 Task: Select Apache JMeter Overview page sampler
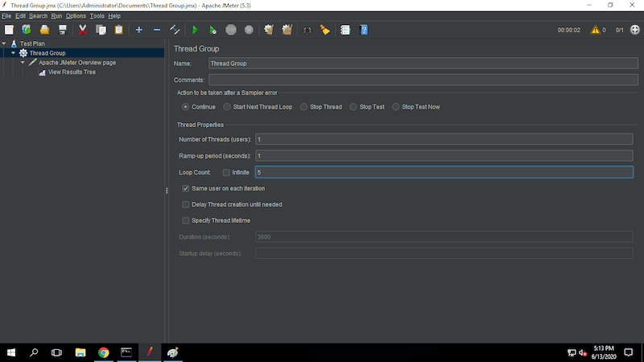click(x=77, y=63)
